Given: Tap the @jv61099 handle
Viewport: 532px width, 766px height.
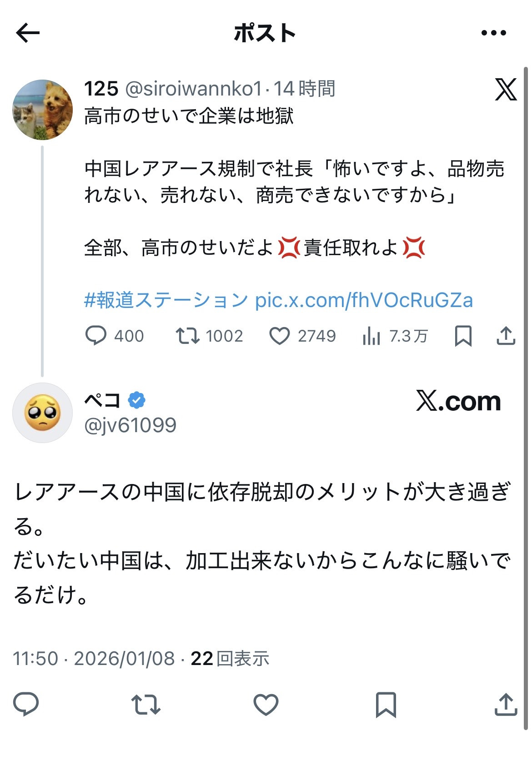Looking at the screenshot, I should 130,425.
